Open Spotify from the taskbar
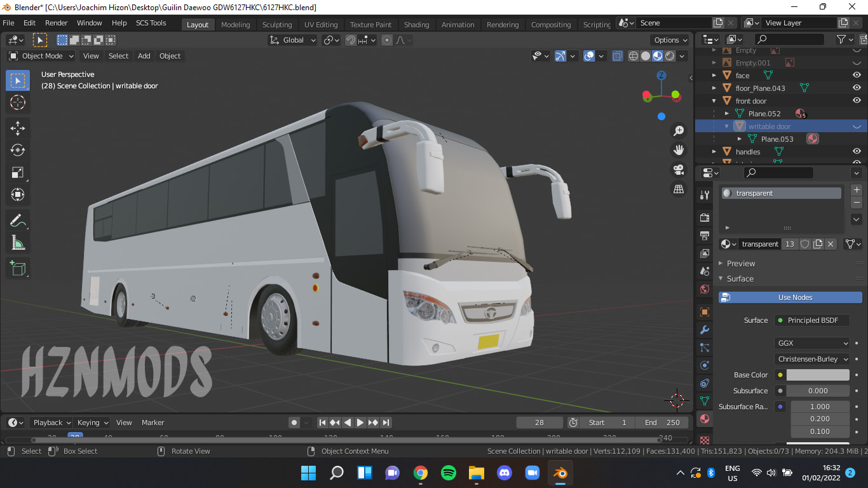868x488 pixels. pyautogui.click(x=449, y=473)
